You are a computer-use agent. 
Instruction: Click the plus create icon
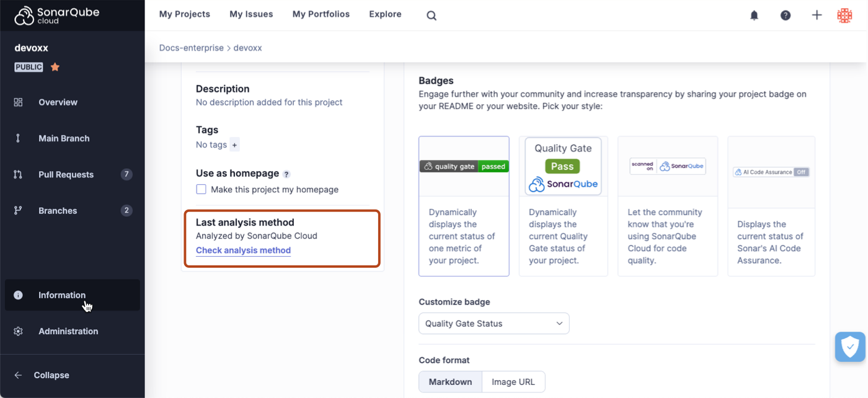coord(817,15)
